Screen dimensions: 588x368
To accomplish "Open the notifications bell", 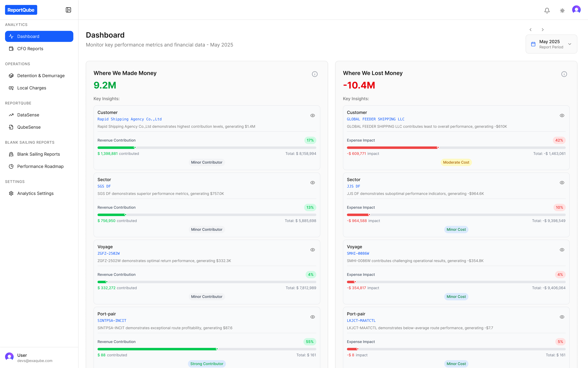I will pos(547,11).
